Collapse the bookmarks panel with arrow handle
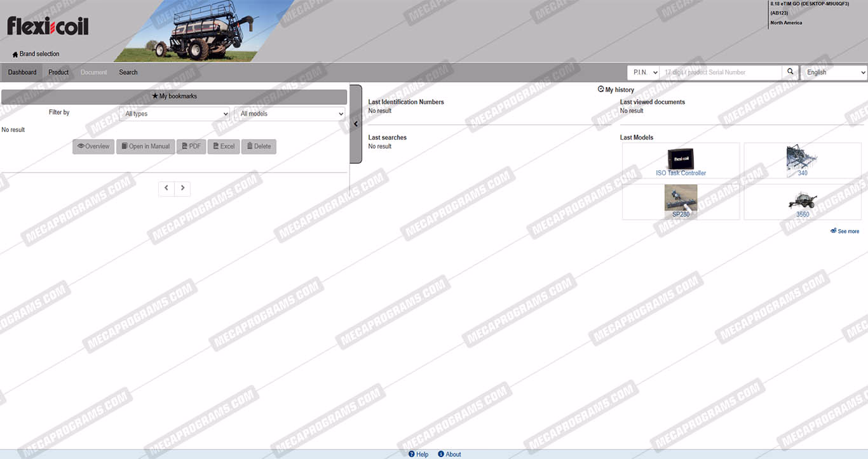 pyautogui.click(x=356, y=124)
